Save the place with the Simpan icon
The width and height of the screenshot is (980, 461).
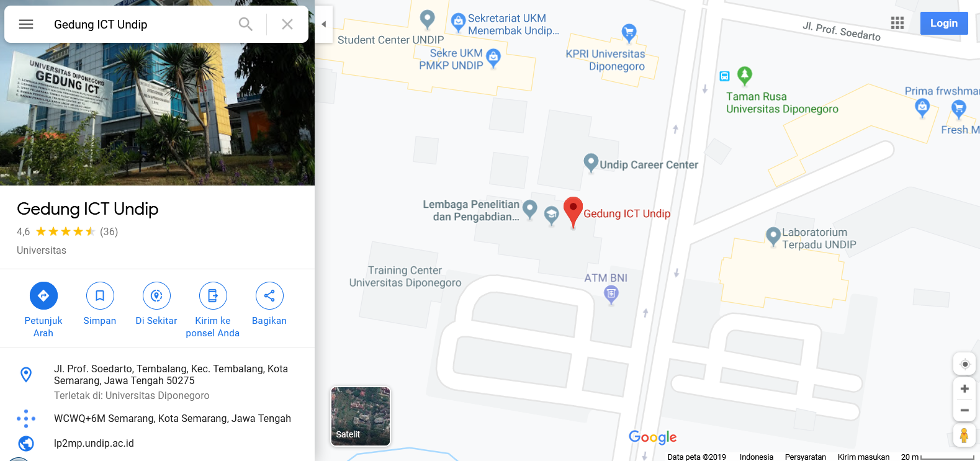pos(100,295)
